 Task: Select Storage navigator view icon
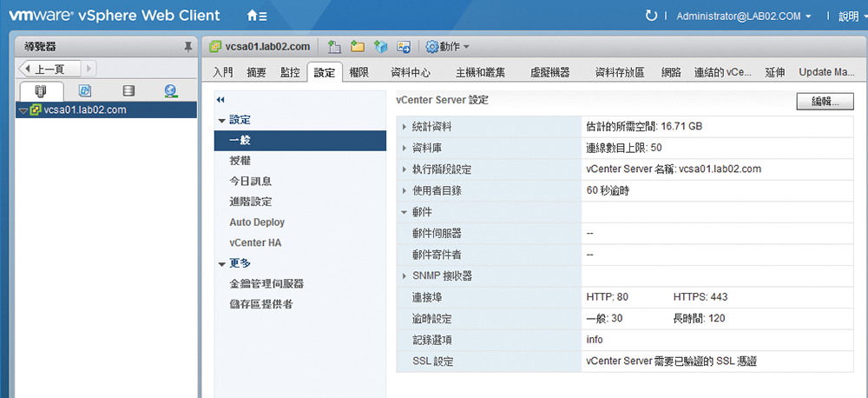coord(128,90)
